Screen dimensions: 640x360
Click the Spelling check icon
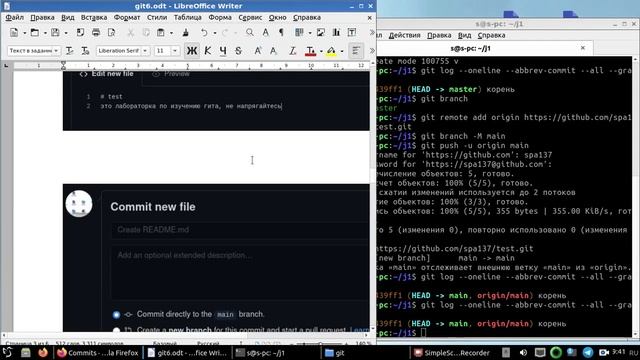tap(266, 33)
